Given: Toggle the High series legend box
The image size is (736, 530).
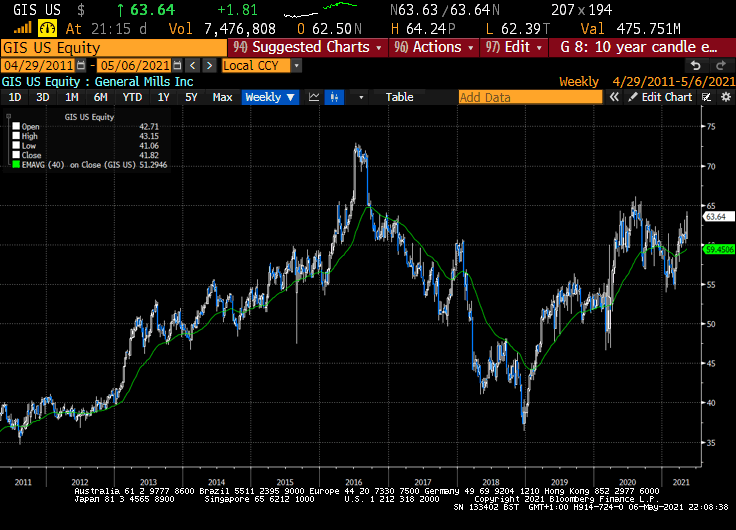Looking at the screenshot, I should (x=15, y=136).
